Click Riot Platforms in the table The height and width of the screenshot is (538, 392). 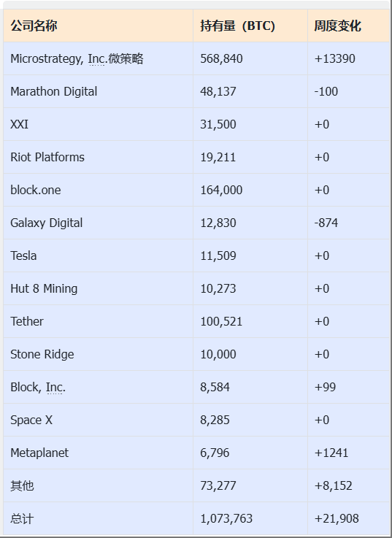tap(47, 157)
